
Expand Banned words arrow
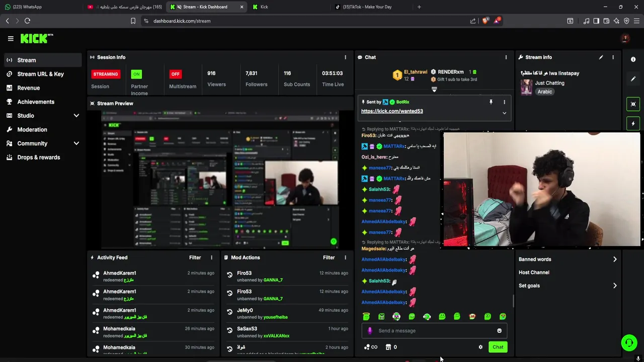pos(615,259)
